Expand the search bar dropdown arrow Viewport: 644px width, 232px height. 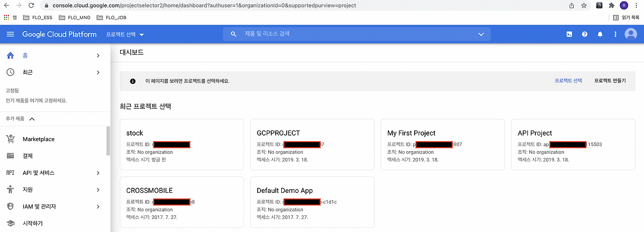pos(480,34)
